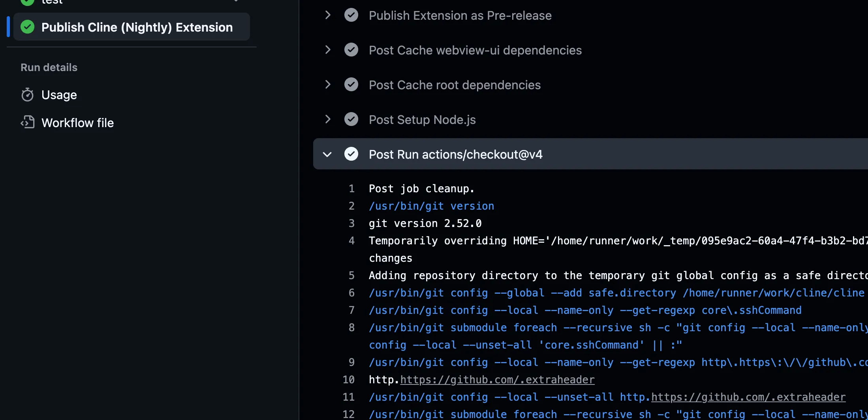Click log line number 6
The height and width of the screenshot is (420, 868).
click(351, 293)
